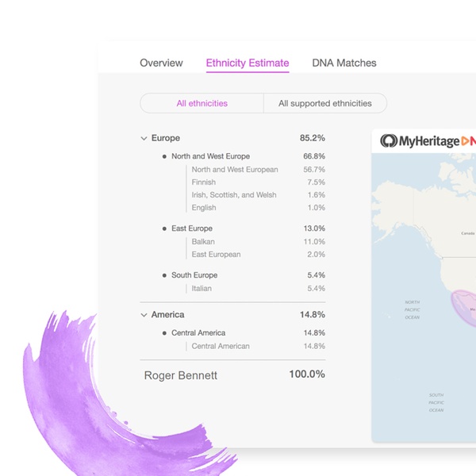Viewport: 476px width, 476px height.
Task: Click Irish, Scottish, and Welsh entry
Action: pyautogui.click(x=234, y=195)
